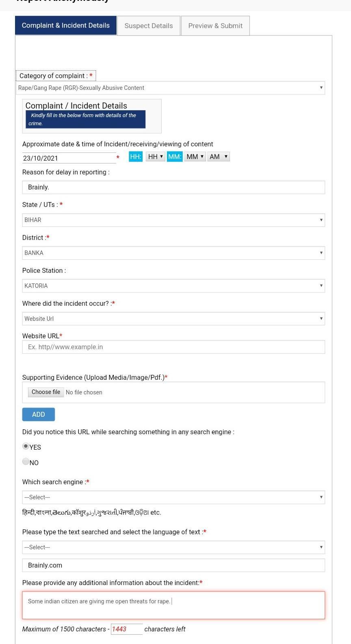The image size is (351, 644).
Task: Open the Where did incident occur dropdown
Action: (x=173, y=319)
